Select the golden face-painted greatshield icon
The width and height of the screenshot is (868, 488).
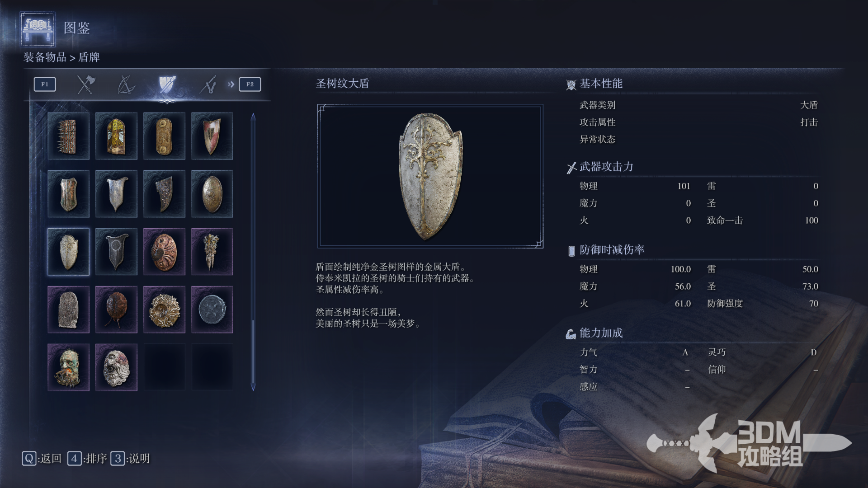coord(116,136)
